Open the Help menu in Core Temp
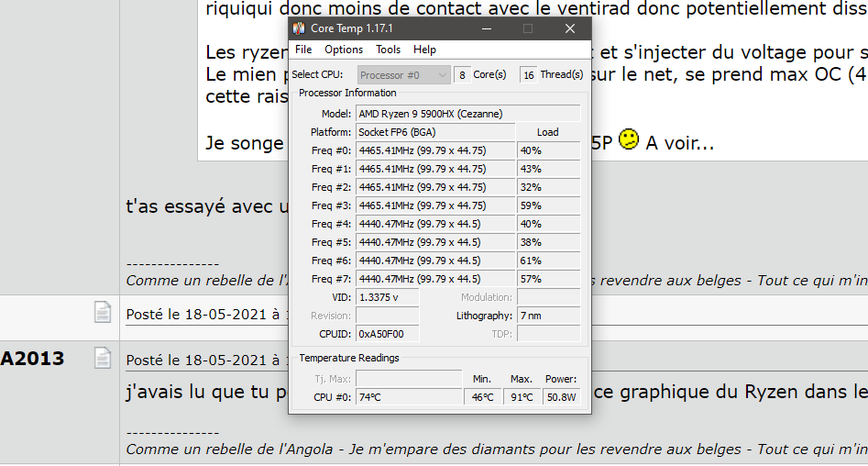The height and width of the screenshot is (466, 868). pos(424,50)
